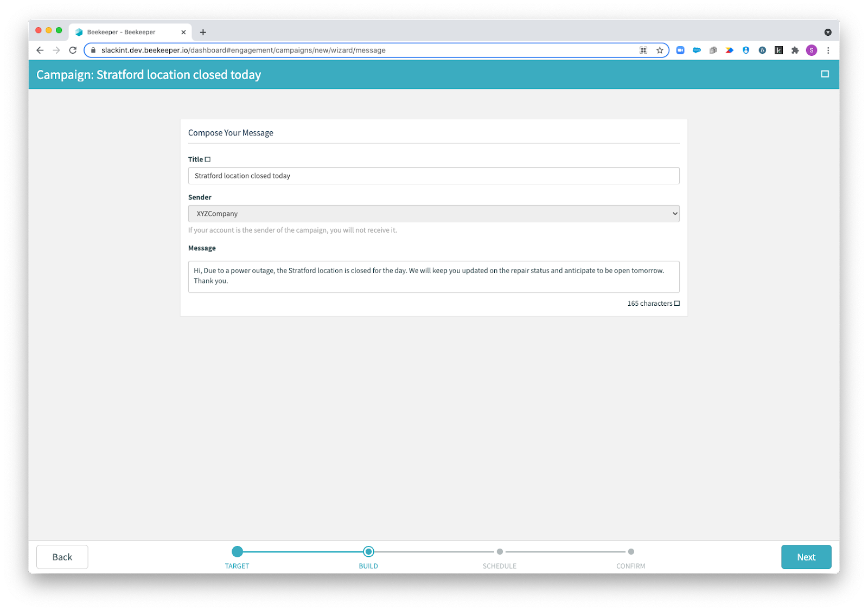Click the small square icon beside Title
Viewport: 868px width, 611px height.
coord(208,159)
